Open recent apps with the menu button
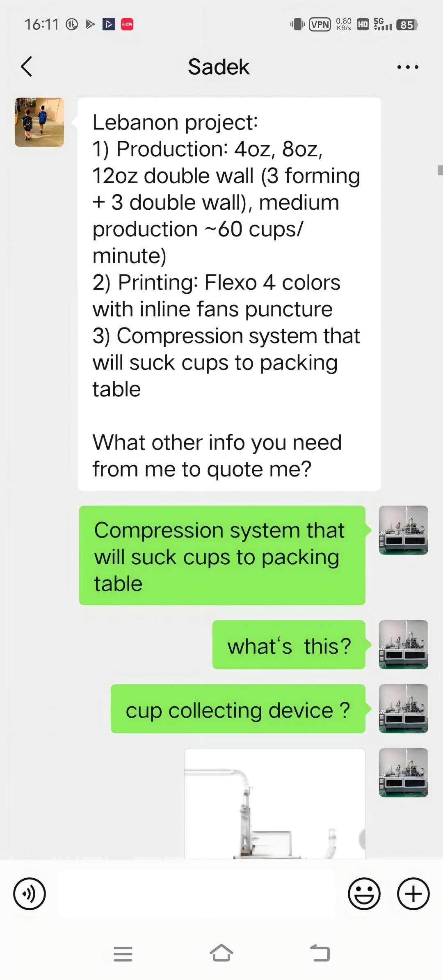The image size is (443, 980). click(123, 954)
